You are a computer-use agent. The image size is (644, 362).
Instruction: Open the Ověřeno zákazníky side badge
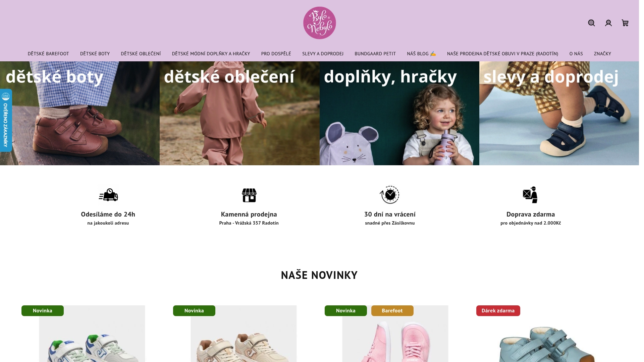tap(6, 120)
